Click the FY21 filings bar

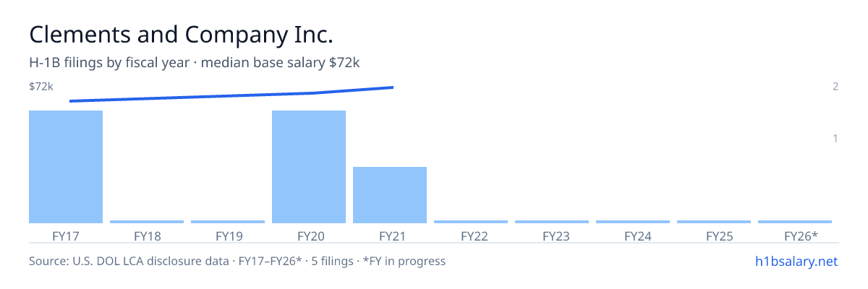(x=390, y=195)
